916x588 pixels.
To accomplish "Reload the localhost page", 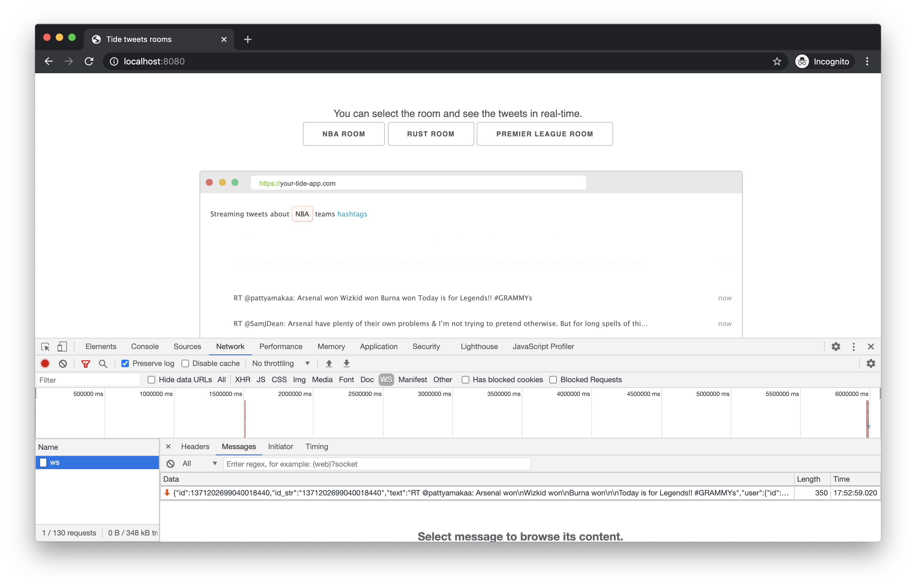I will pos(89,62).
